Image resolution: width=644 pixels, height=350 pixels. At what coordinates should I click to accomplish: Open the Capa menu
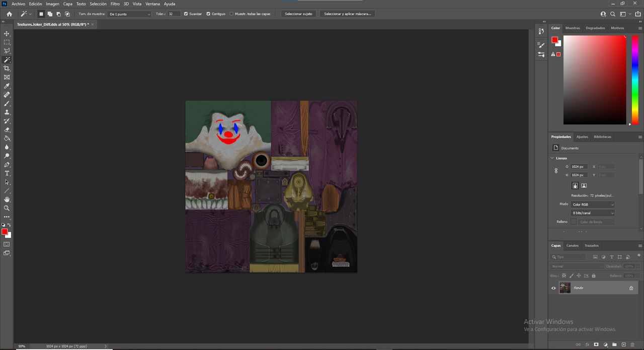67,4
